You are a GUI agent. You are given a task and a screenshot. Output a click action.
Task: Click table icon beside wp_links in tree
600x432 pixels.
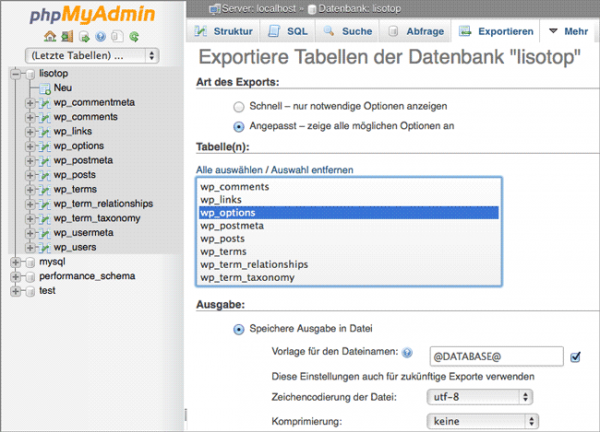pos(45,132)
